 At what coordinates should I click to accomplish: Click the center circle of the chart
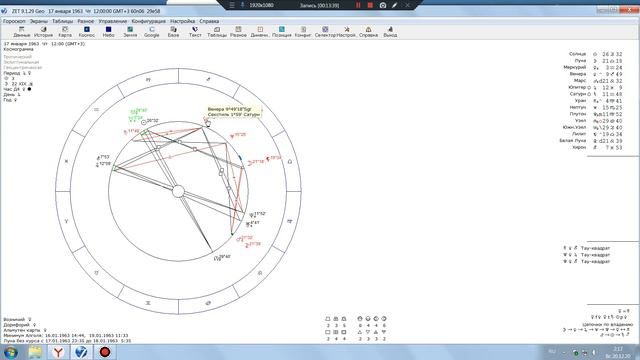(x=178, y=191)
